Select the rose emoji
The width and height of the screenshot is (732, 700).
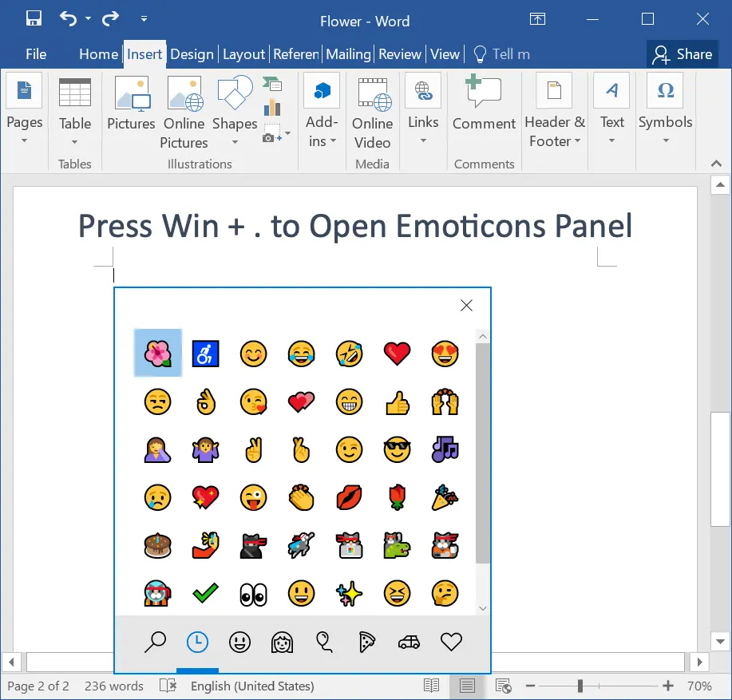[397, 497]
